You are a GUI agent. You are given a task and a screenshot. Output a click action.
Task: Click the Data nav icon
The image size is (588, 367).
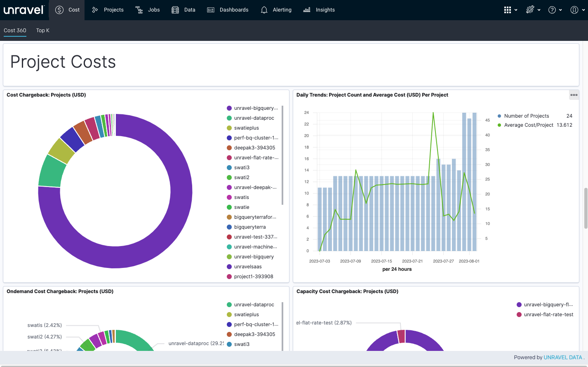[x=175, y=10]
